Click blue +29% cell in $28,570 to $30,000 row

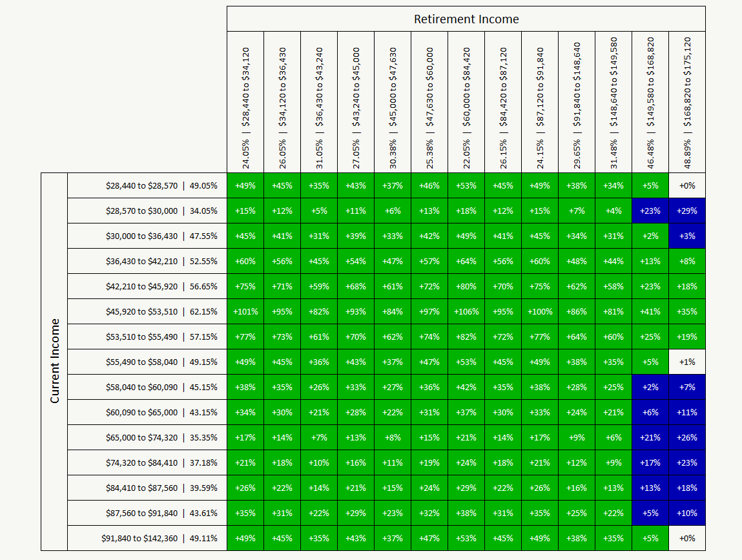click(687, 211)
